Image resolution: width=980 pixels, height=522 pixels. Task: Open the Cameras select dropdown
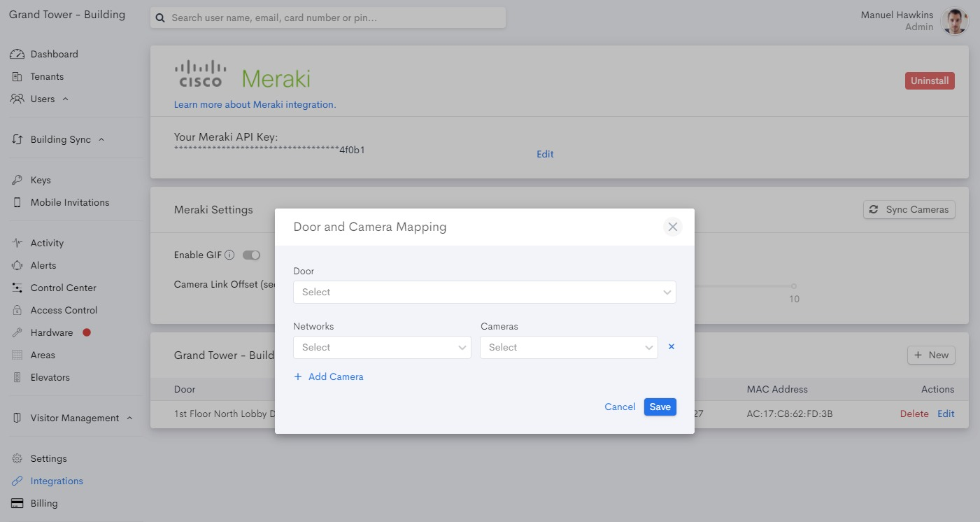pos(569,347)
